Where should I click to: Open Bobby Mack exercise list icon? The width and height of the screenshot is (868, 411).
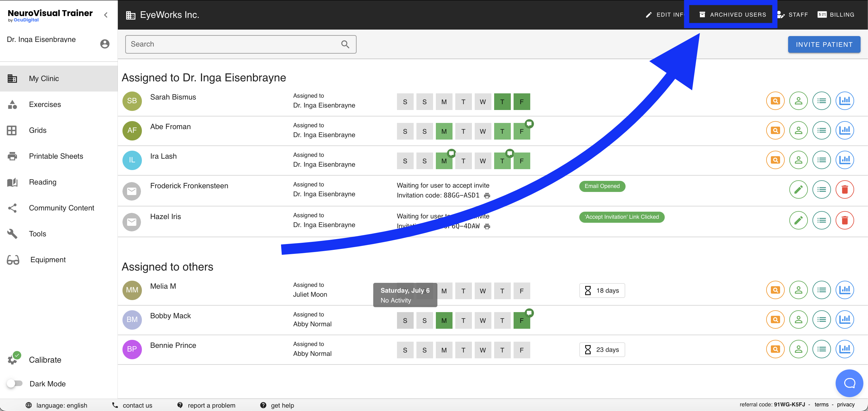[x=821, y=319]
